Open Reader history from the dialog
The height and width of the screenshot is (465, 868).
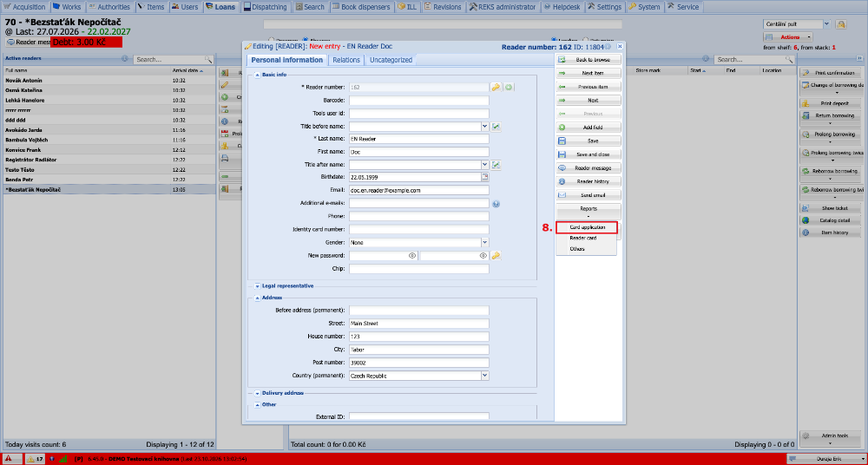tap(589, 181)
